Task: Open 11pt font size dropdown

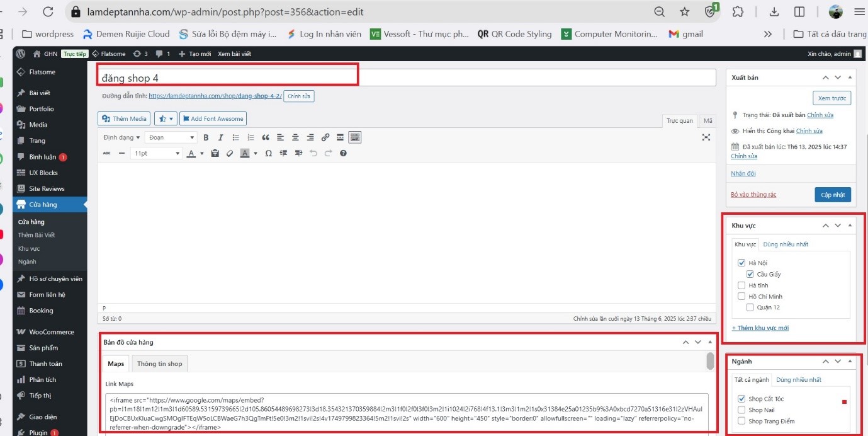Action: click(x=157, y=153)
